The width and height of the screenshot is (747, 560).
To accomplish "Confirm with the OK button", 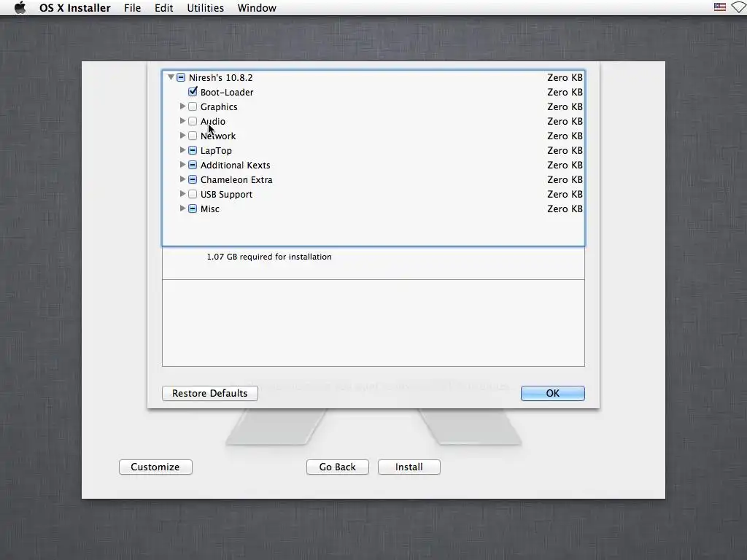I will [553, 393].
